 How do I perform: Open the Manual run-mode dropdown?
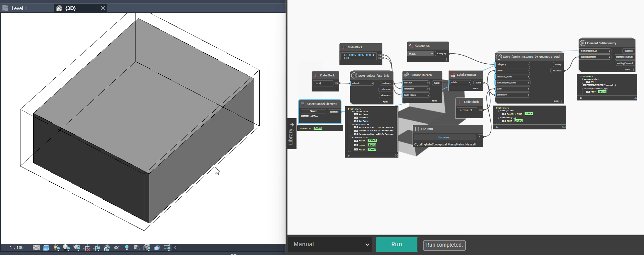tap(330, 245)
